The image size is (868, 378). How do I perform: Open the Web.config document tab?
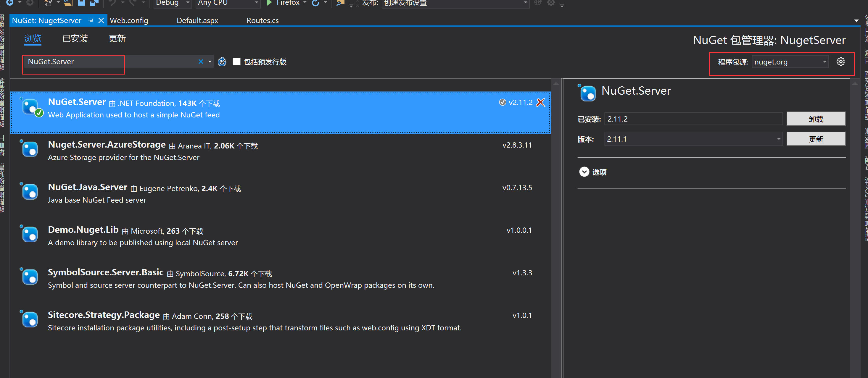pos(129,20)
